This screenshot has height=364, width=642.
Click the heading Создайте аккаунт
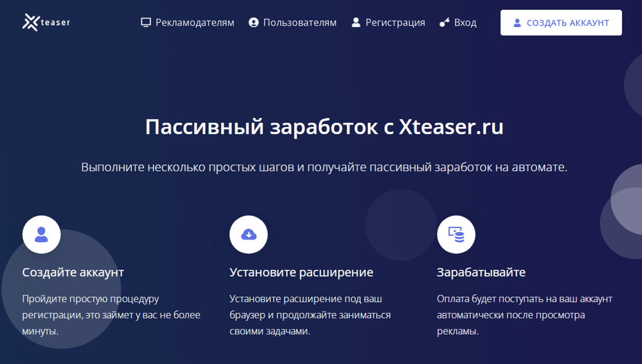point(73,272)
